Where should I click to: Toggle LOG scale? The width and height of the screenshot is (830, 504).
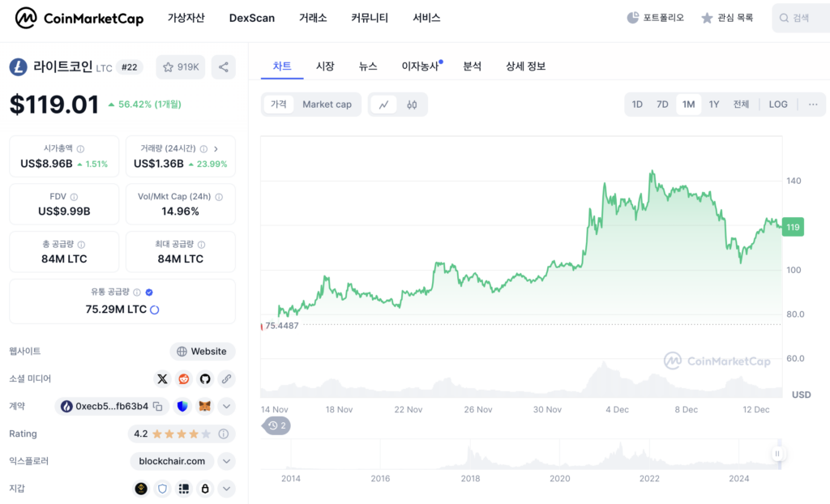(x=778, y=105)
